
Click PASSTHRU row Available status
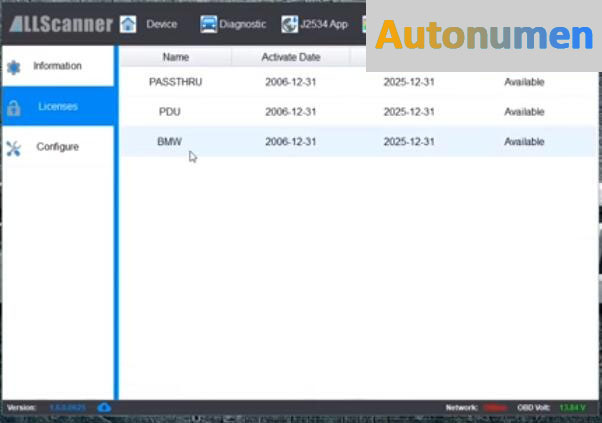click(524, 82)
